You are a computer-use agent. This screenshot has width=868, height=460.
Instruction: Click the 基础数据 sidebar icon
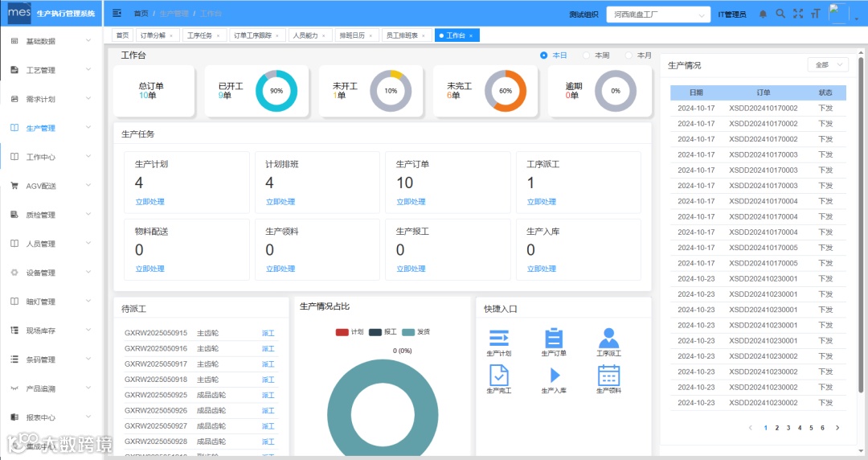coord(14,41)
